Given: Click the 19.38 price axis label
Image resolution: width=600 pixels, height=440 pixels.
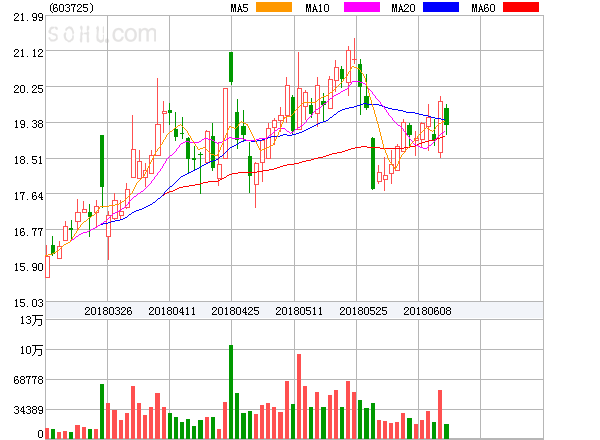Looking at the screenshot, I should [x=28, y=124].
